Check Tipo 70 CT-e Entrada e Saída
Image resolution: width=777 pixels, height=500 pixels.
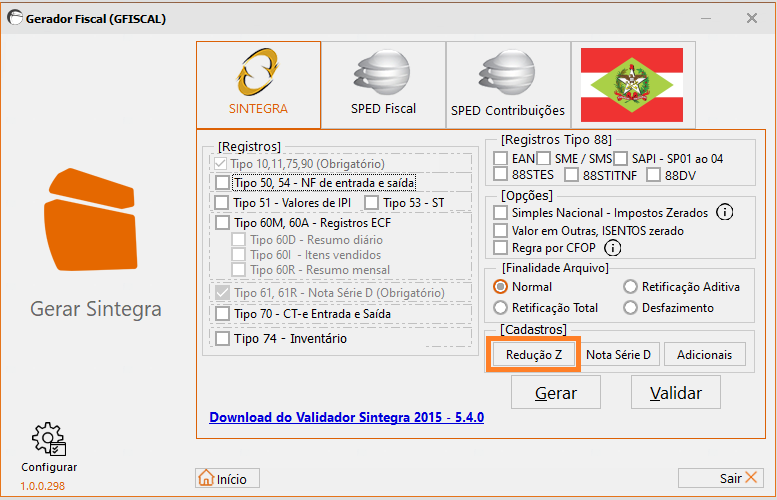[222, 314]
